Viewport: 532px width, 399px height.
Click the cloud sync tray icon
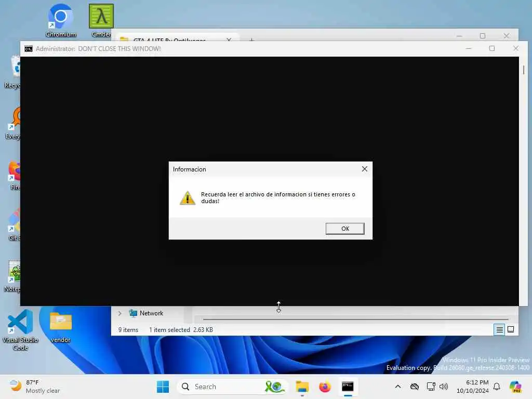414,387
